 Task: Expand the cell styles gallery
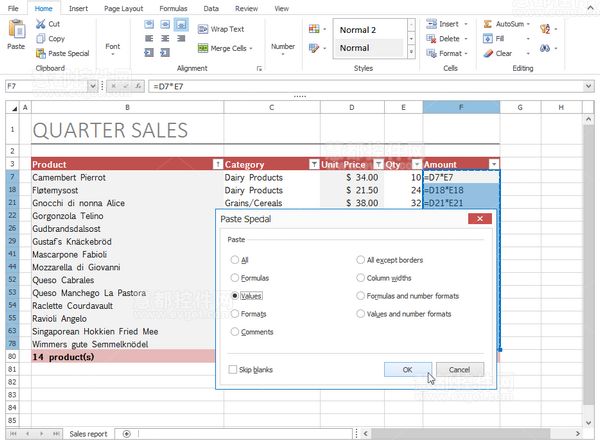tap(411, 52)
